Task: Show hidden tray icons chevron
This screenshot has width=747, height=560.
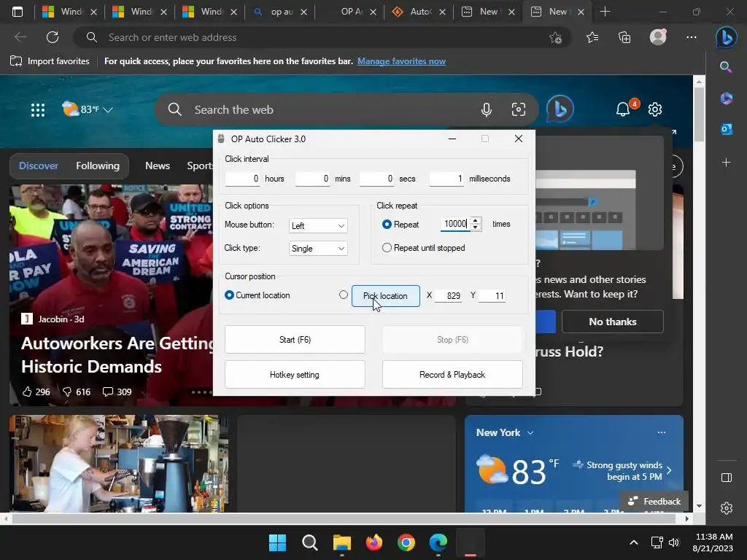Action: [x=634, y=542]
